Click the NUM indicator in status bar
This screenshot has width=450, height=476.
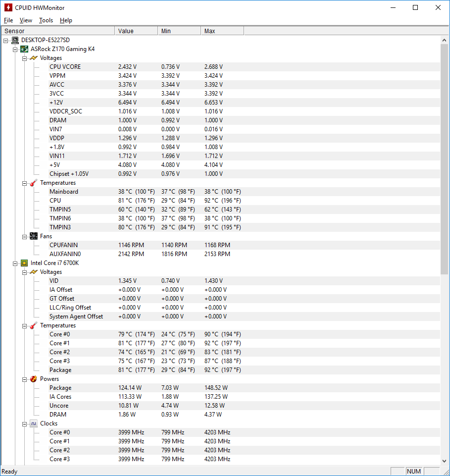pyautogui.click(x=414, y=471)
